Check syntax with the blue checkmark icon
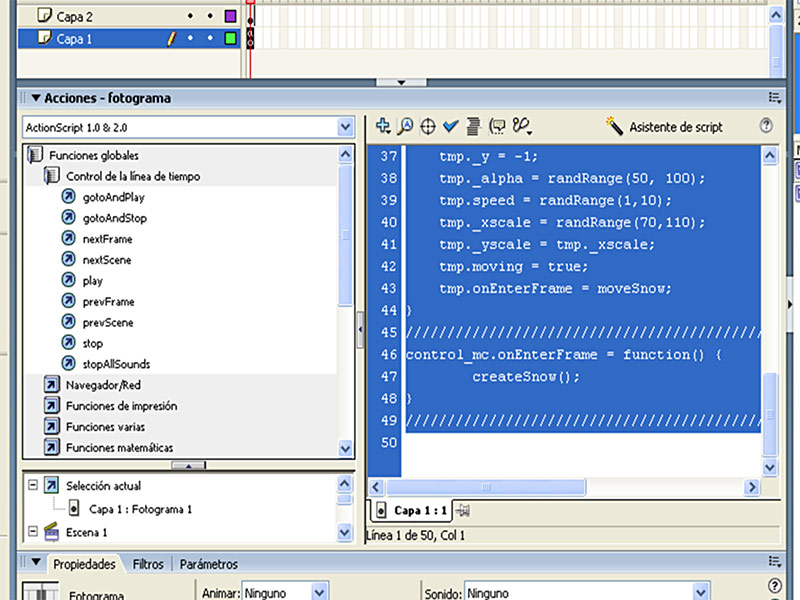The width and height of the screenshot is (800, 600). coord(450,126)
